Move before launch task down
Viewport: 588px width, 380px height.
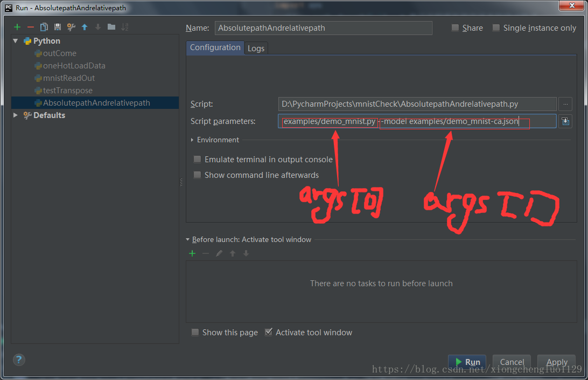246,253
